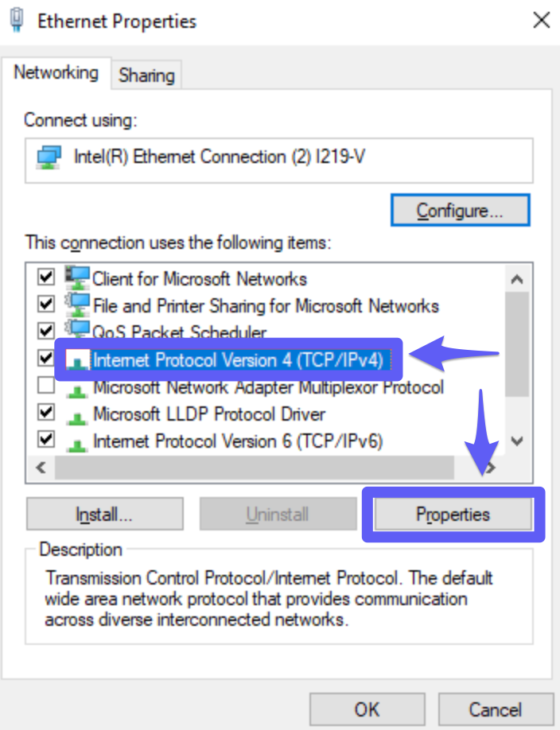The height and width of the screenshot is (730, 560).
Task: Select the Networking tab
Action: tap(56, 72)
